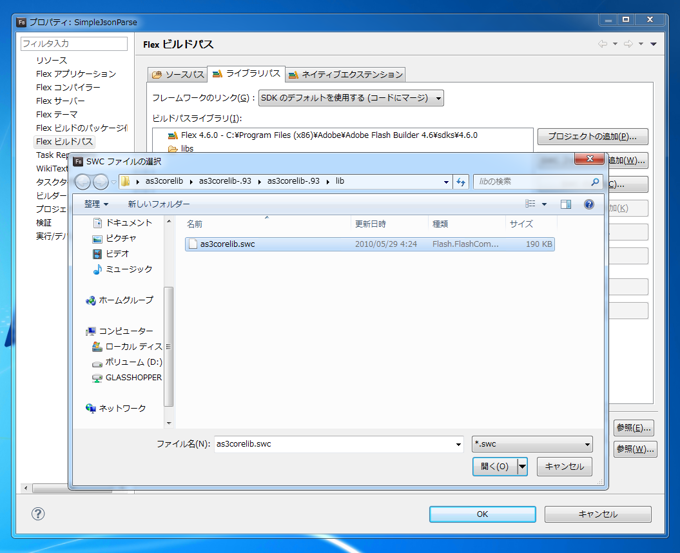
Task: Click the navigation pane scroll down arrow
Action: [x=169, y=423]
